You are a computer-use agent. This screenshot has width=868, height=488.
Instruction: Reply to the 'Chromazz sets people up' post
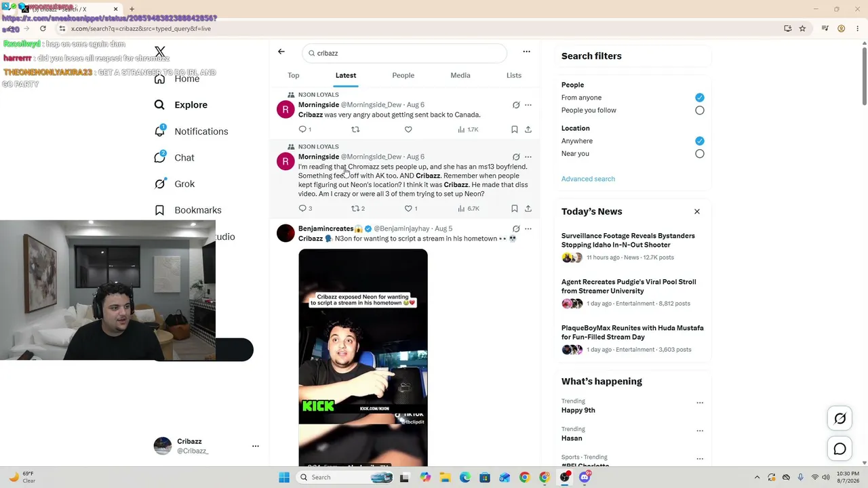(x=305, y=209)
